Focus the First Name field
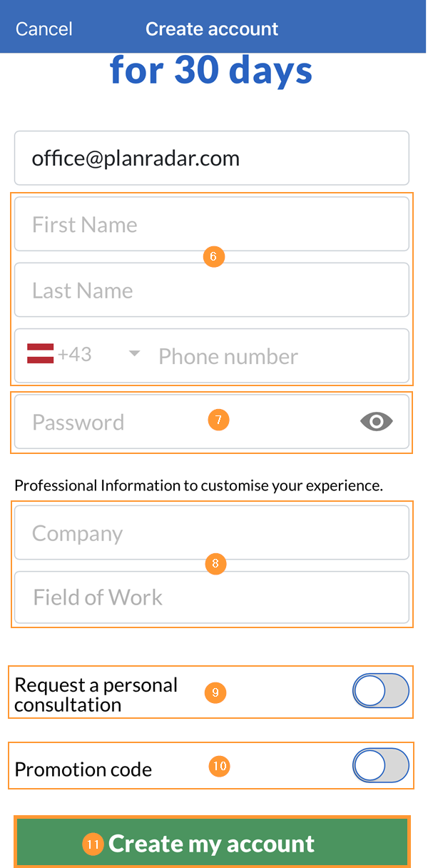Viewport: 428px width, 868px height. [211, 225]
